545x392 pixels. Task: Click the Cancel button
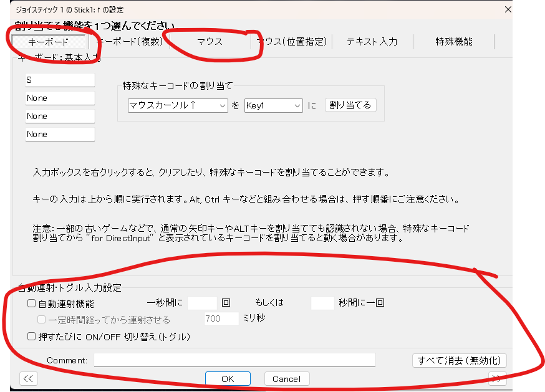click(x=287, y=379)
